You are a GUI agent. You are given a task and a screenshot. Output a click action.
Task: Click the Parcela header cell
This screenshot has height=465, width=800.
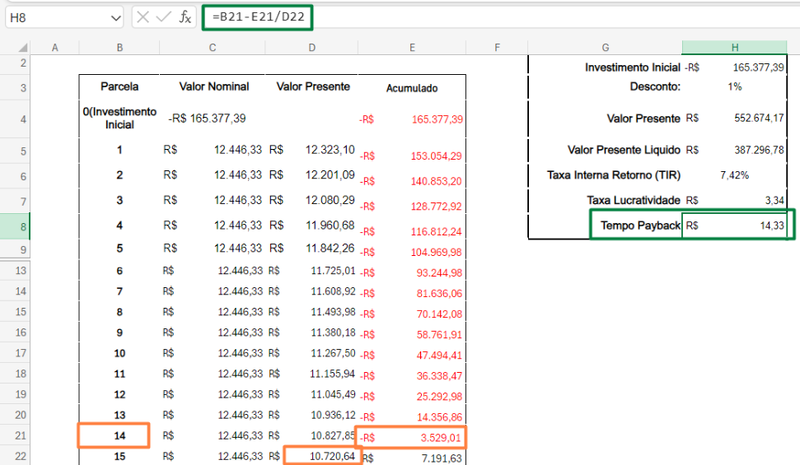tap(119, 87)
